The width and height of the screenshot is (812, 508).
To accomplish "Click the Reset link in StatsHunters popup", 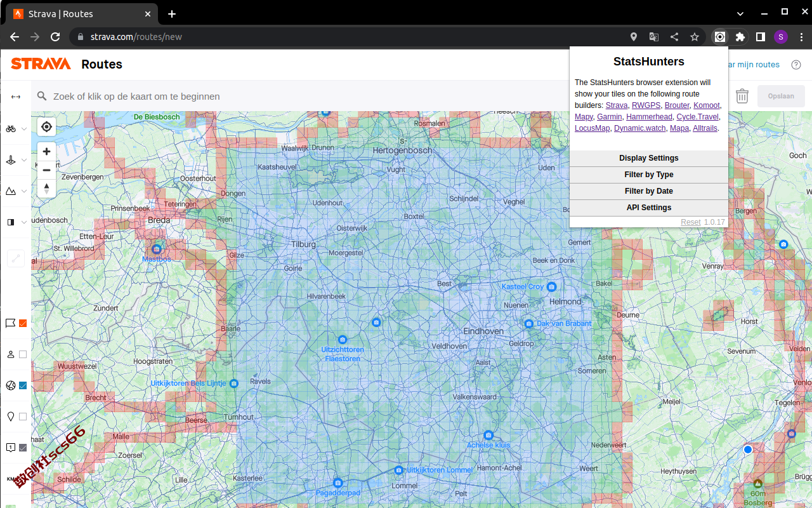I will coord(691,222).
